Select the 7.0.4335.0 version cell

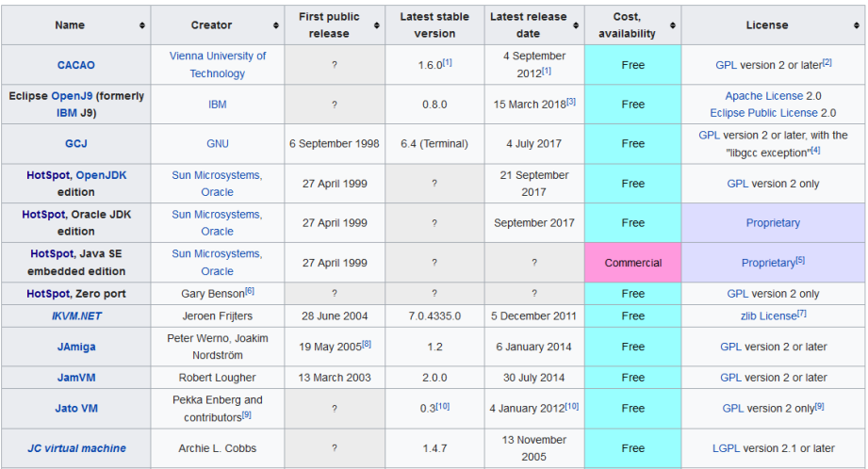[x=434, y=315]
